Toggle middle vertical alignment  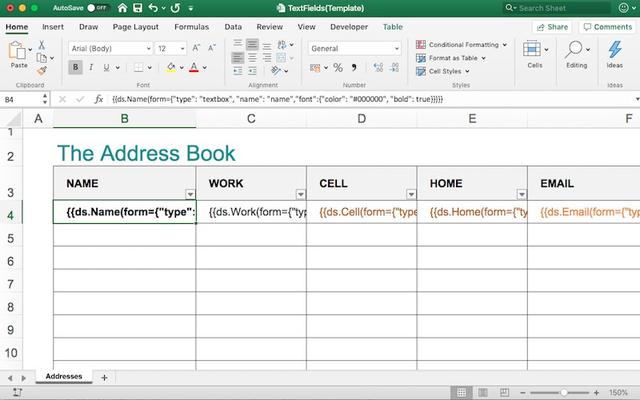point(252,44)
